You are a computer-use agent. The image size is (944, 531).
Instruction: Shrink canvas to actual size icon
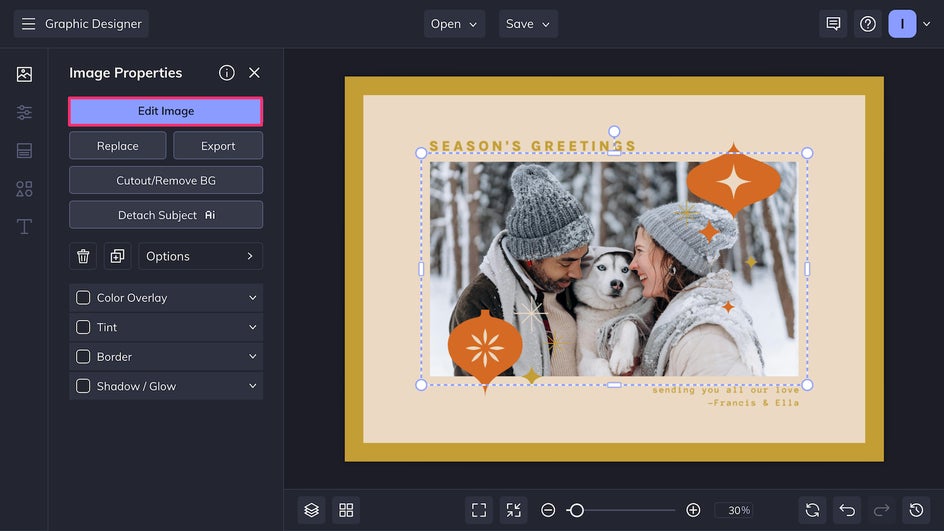click(514, 510)
